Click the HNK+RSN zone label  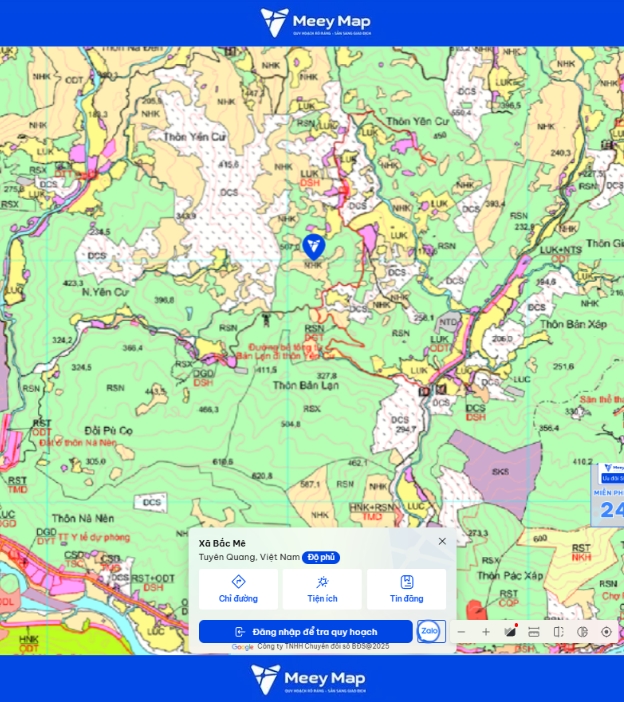pos(372,508)
